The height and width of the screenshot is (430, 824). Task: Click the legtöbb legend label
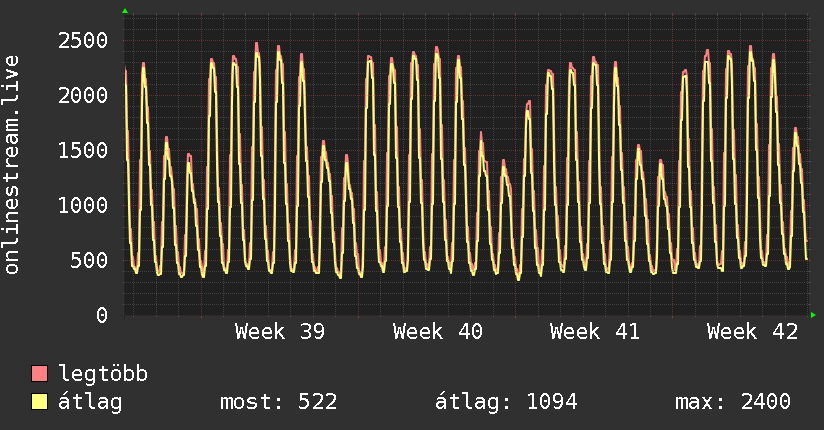pos(103,374)
